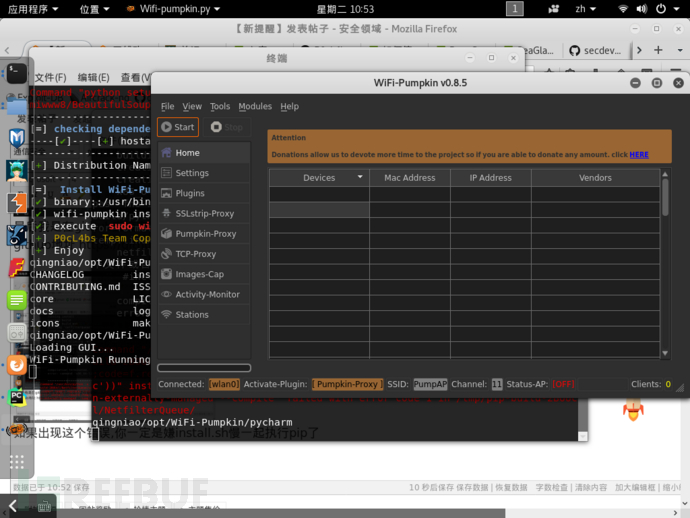The image size is (690, 518).
Task: Click the Stations wifi icon
Action: click(166, 314)
